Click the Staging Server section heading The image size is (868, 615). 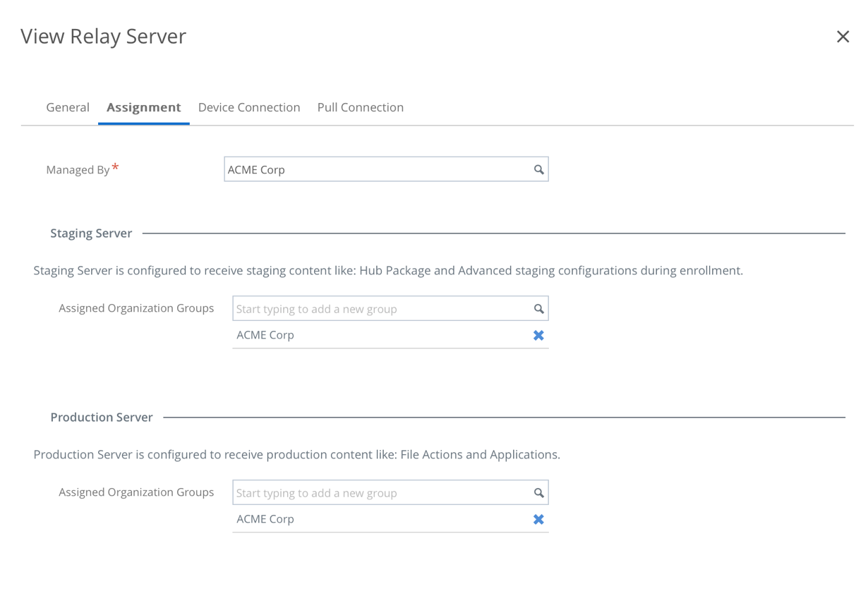pyautogui.click(x=91, y=233)
